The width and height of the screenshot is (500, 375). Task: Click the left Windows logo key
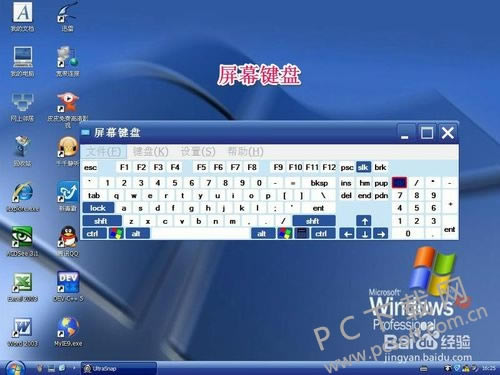pyautogui.click(x=116, y=234)
